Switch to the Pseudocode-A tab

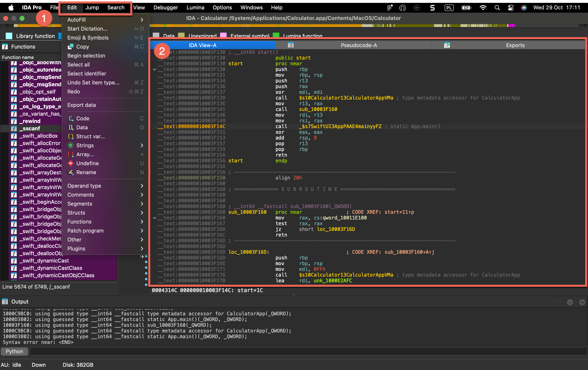359,45
